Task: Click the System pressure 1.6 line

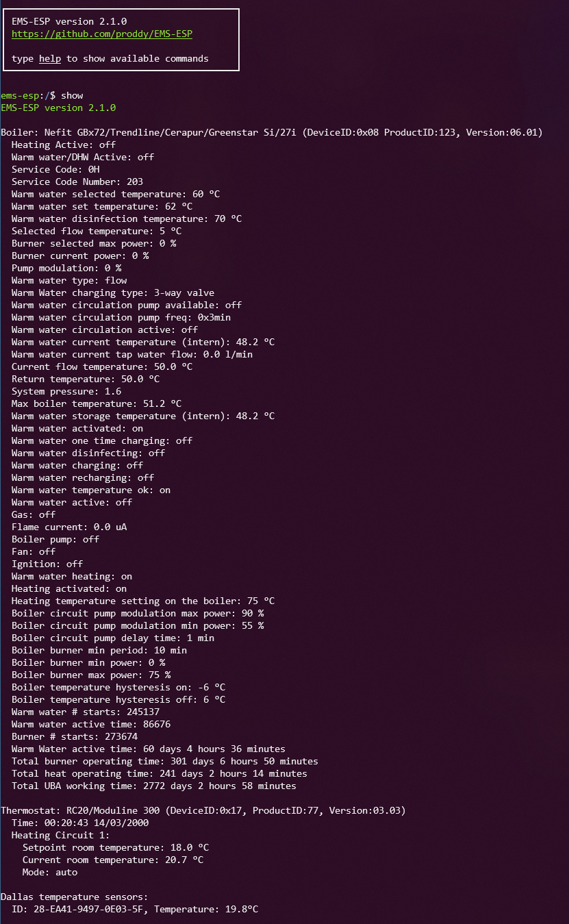Action: click(x=66, y=391)
